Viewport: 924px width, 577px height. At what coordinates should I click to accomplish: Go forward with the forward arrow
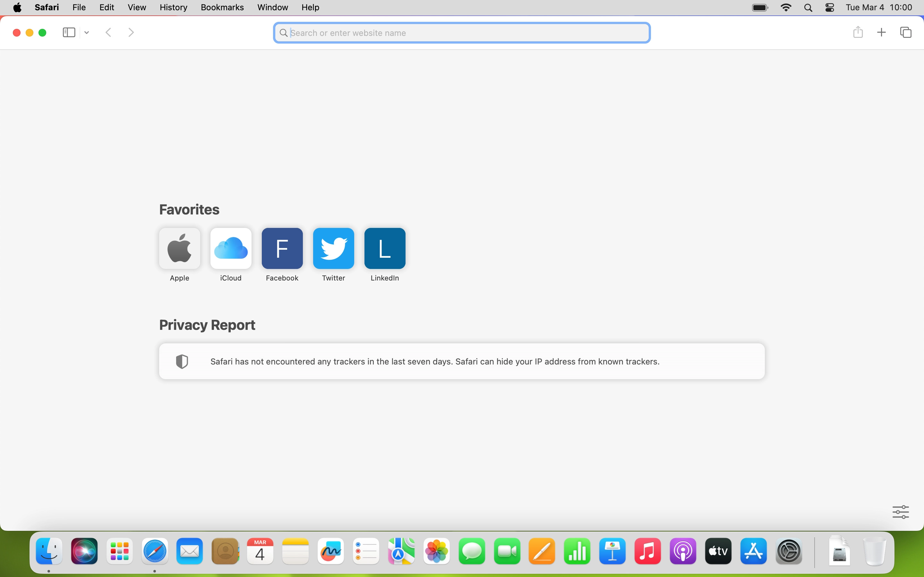pyautogui.click(x=131, y=32)
